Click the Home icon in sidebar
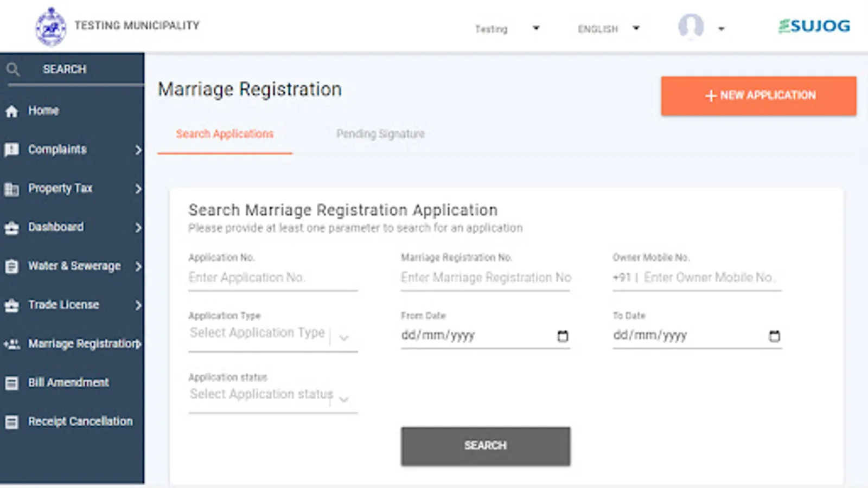This screenshot has height=488, width=868. tap(11, 112)
